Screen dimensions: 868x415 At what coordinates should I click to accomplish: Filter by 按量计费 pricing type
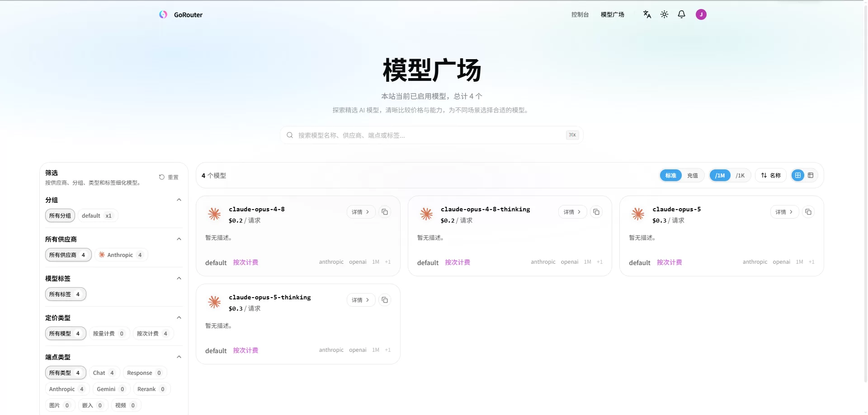[x=109, y=333]
